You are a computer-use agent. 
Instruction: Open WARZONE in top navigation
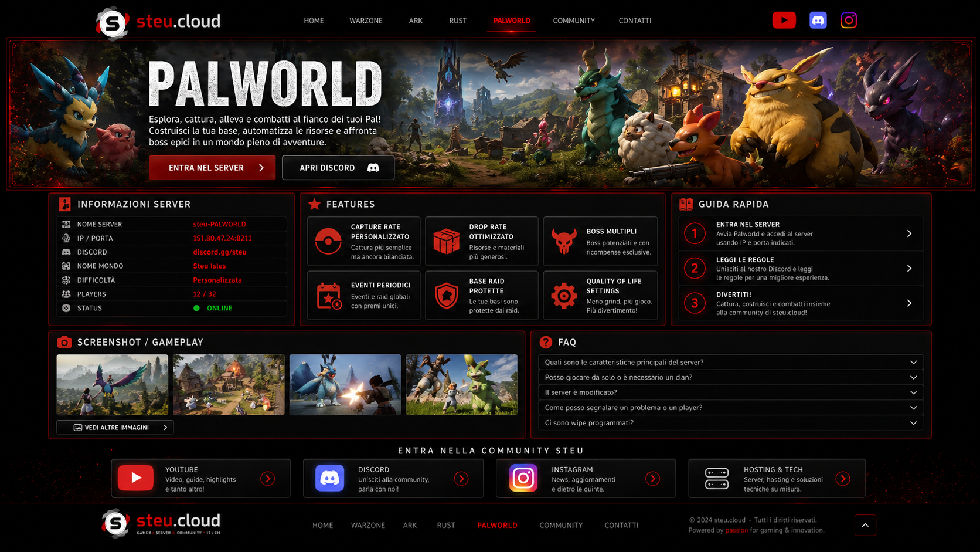[x=366, y=21]
